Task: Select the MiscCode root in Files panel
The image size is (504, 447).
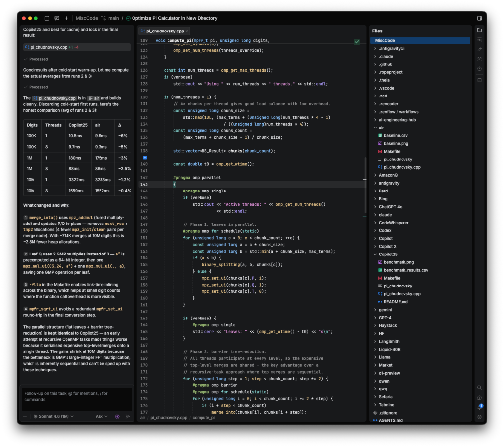Action: 420,40
